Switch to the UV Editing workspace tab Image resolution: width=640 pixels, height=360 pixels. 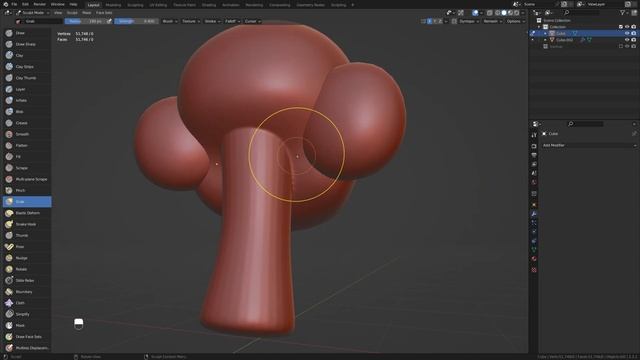click(158, 5)
